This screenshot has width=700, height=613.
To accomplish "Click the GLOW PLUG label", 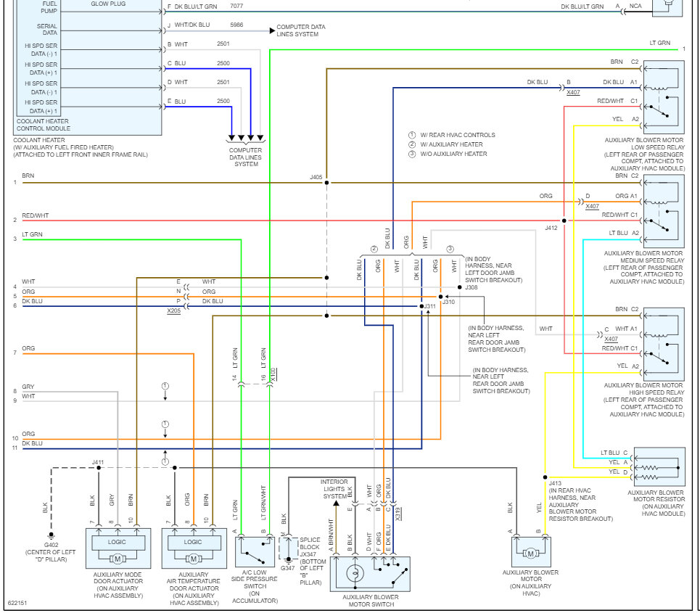I will click(108, 4).
